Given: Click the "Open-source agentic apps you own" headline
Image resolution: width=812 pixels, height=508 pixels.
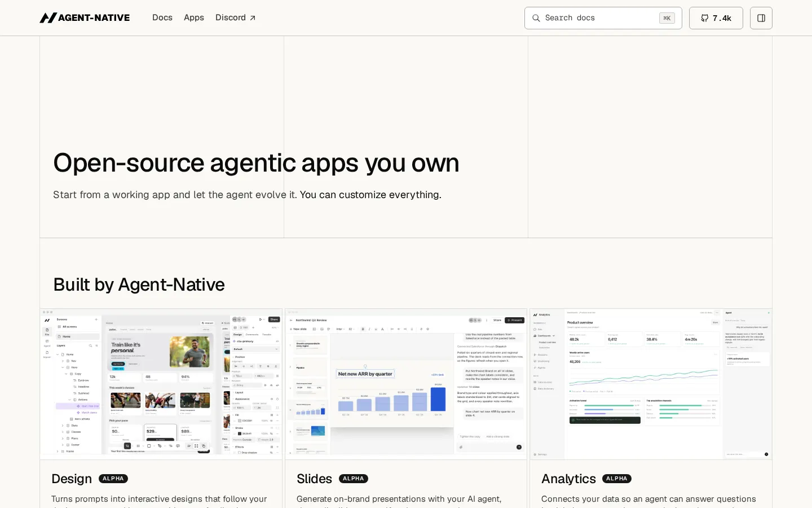Looking at the screenshot, I should click(x=256, y=163).
